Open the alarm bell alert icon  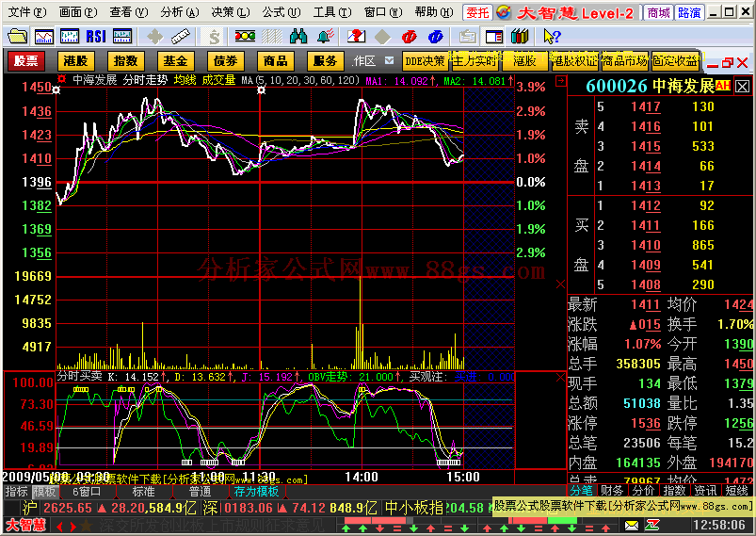(326, 36)
